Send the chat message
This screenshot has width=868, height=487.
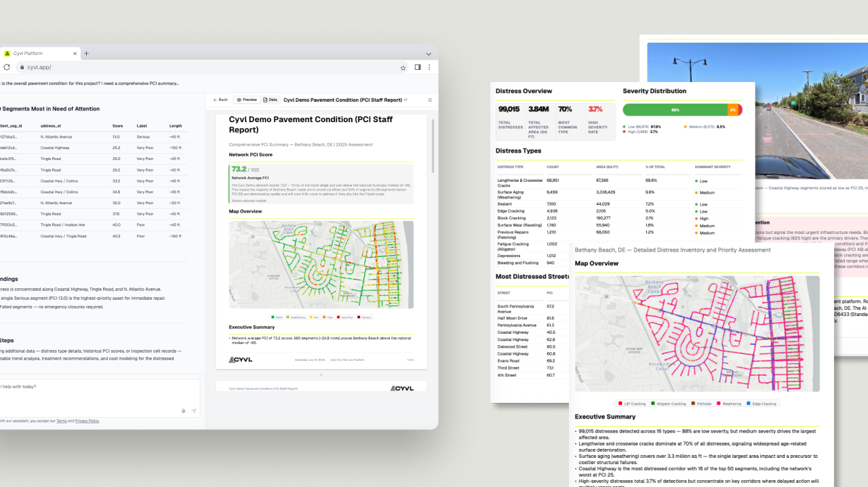tap(193, 410)
